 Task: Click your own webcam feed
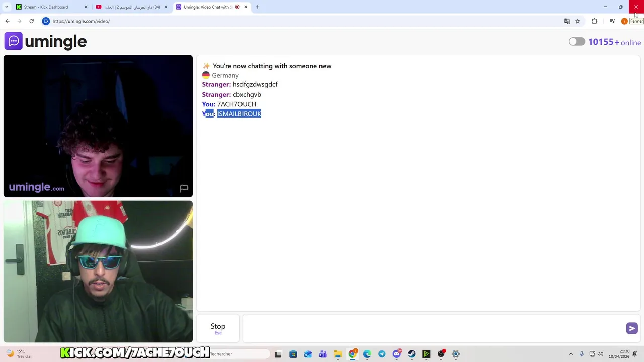98,271
